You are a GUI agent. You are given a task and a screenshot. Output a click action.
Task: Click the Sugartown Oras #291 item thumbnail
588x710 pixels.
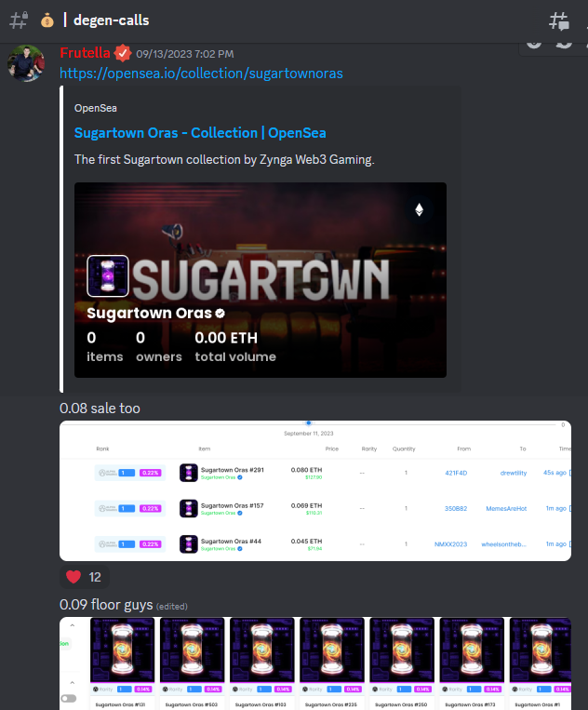coord(188,473)
